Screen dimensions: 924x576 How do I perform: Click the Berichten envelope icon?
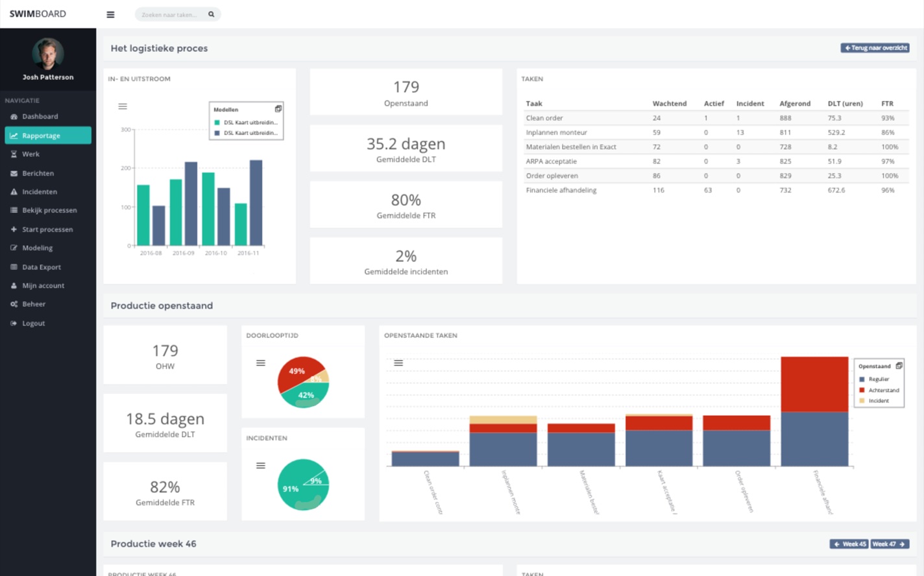[14, 173]
